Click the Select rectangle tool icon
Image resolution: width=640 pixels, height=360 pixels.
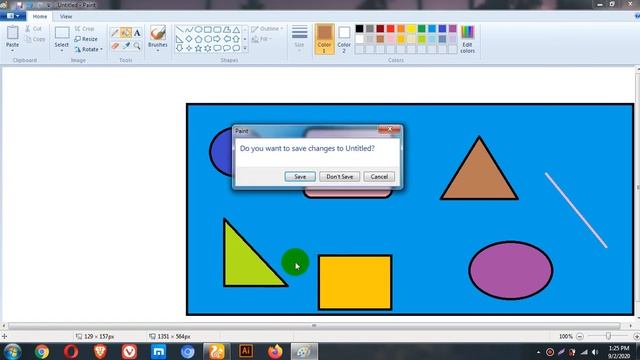(x=62, y=33)
